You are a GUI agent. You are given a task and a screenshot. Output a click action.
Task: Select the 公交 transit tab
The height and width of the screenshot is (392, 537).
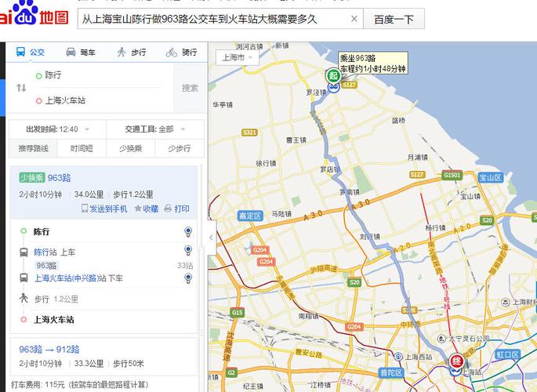tap(31, 52)
